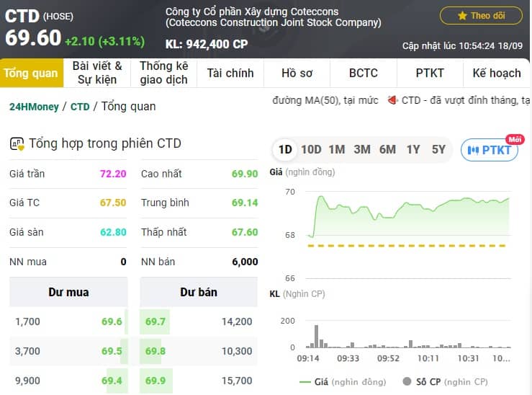Click the star icon in Theo dõi button
Viewport: 532px width, 395px height.
(462, 16)
